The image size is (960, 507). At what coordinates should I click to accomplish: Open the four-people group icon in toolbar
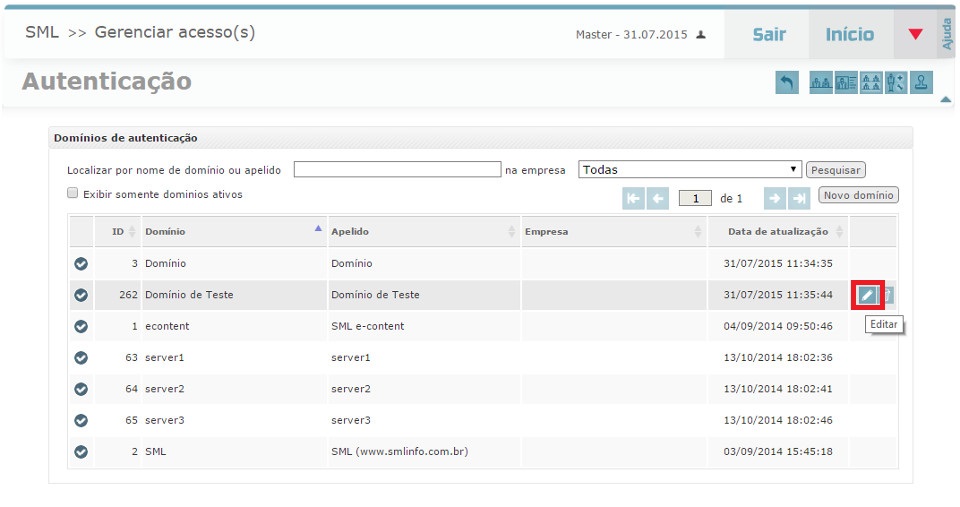(871, 83)
